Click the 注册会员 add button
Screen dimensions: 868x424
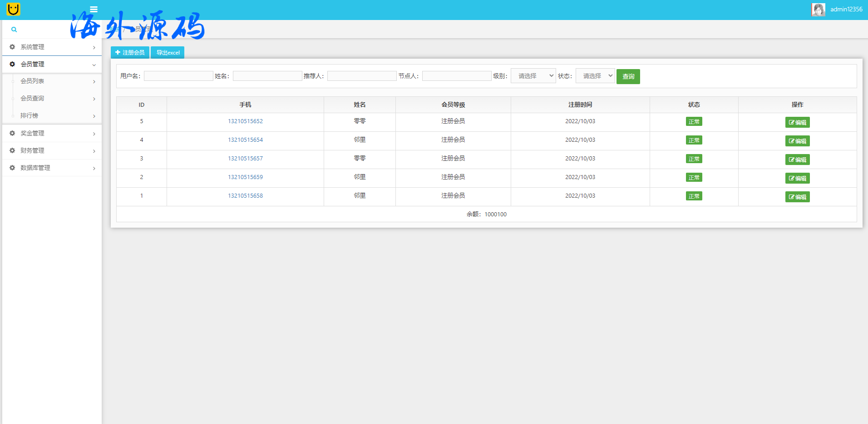click(130, 53)
